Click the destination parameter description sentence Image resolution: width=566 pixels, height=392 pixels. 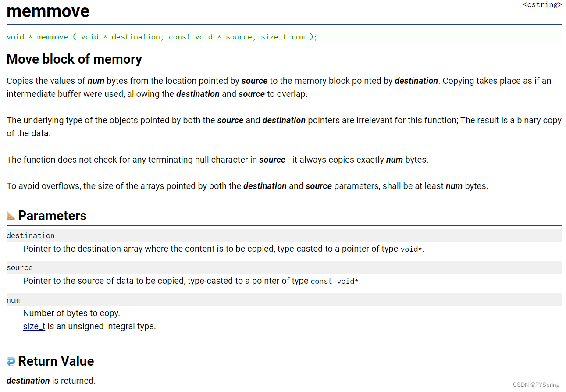[x=224, y=249]
